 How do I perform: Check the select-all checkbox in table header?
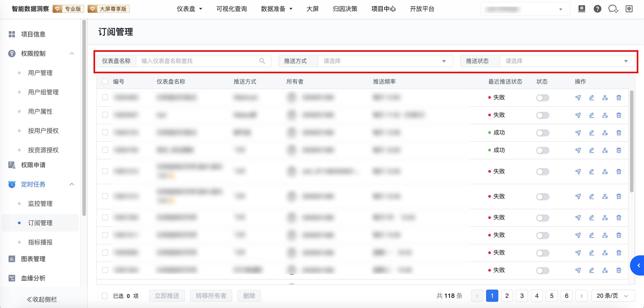105,82
